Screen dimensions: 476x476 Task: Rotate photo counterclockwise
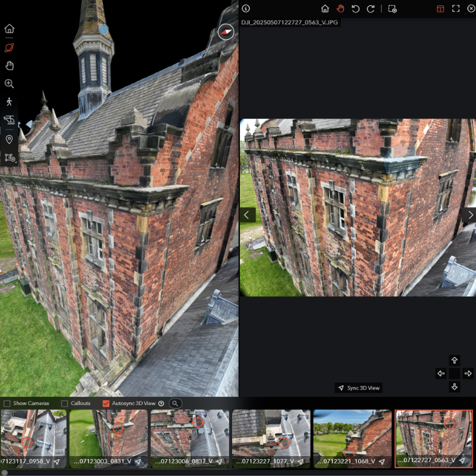click(x=356, y=9)
